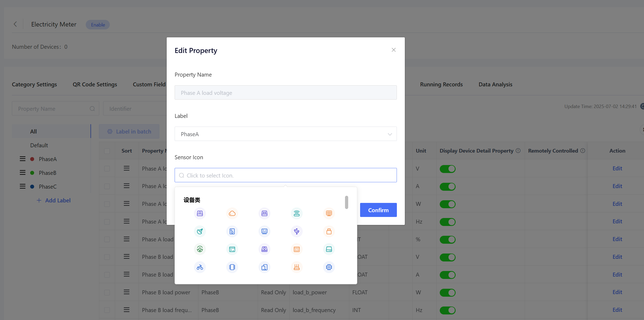Turn off display toggle for unit V row

[x=447, y=169]
